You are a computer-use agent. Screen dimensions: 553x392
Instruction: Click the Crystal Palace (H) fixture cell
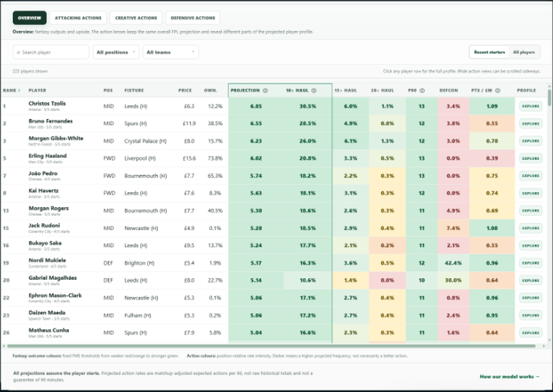point(145,141)
